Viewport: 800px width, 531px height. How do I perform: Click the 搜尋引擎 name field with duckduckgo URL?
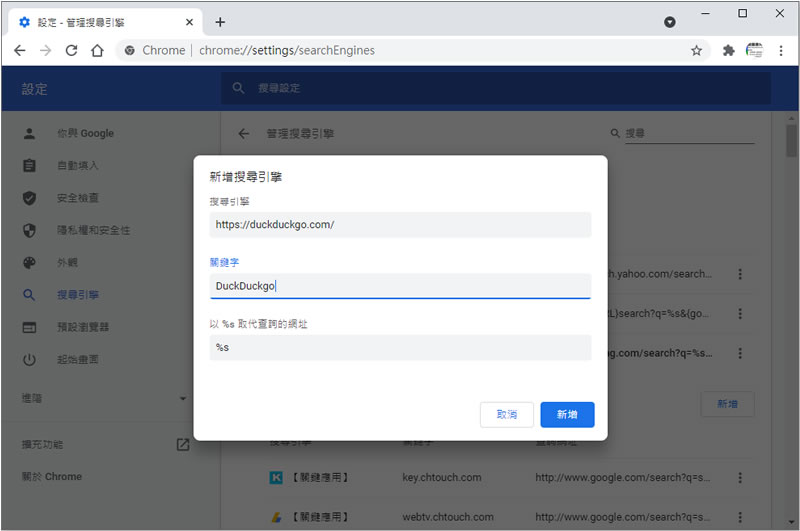(x=401, y=225)
